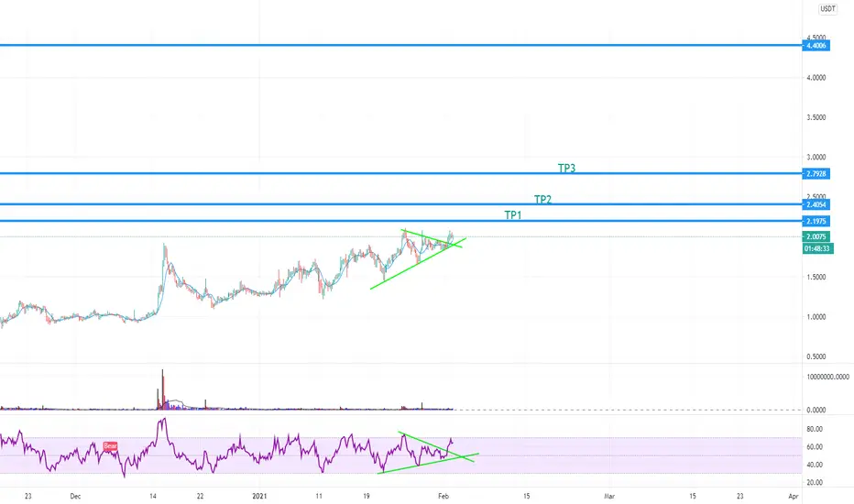Click the 1.0000 price axis value
The image size is (854, 504).
point(816,317)
